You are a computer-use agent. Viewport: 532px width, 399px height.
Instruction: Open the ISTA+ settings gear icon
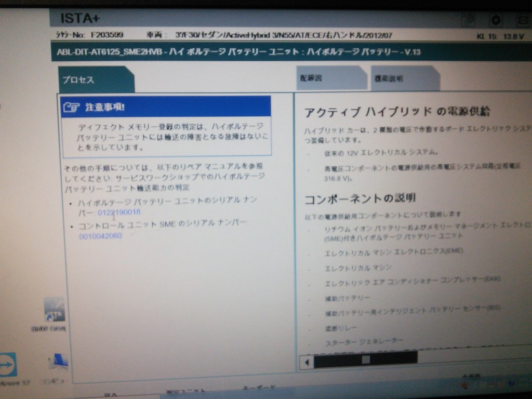coord(496,20)
